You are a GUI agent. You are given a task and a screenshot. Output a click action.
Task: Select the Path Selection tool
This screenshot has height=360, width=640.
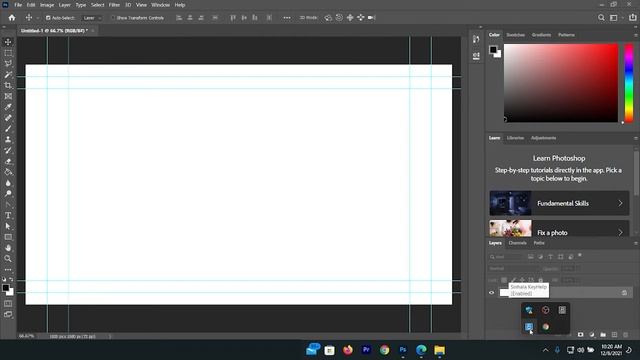pyautogui.click(x=8, y=226)
